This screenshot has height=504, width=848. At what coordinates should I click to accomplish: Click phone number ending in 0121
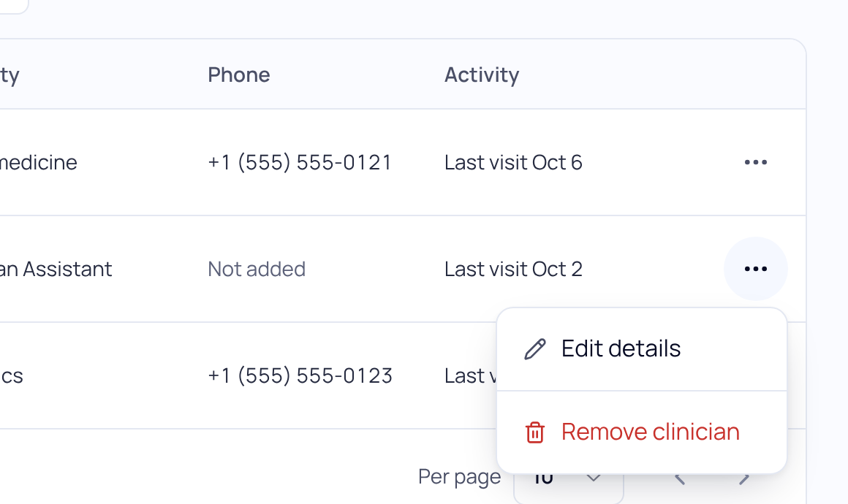pyautogui.click(x=300, y=162)
